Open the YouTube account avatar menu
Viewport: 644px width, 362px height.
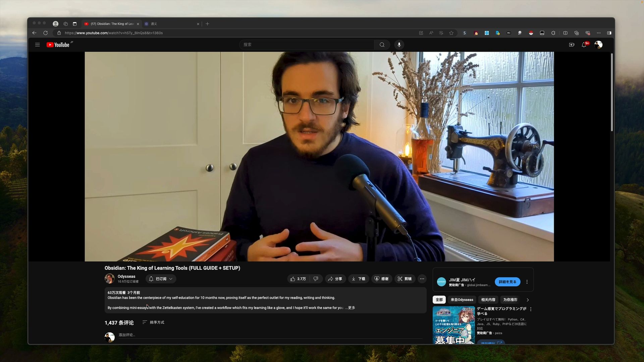click(x=598, y=45)
